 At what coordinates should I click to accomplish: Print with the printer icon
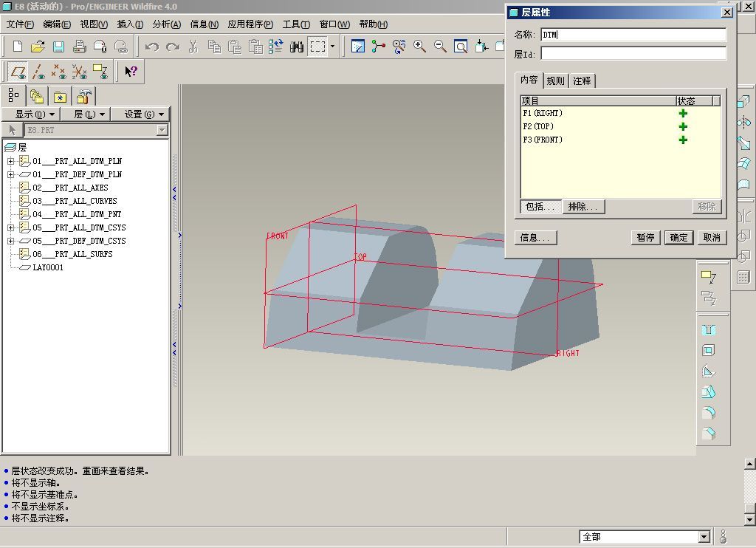(79, 47)
